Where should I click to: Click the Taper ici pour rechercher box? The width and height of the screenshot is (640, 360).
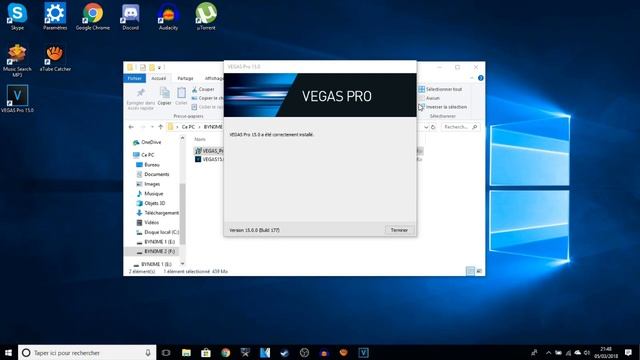pyautogui.click(x=87, y=353)
